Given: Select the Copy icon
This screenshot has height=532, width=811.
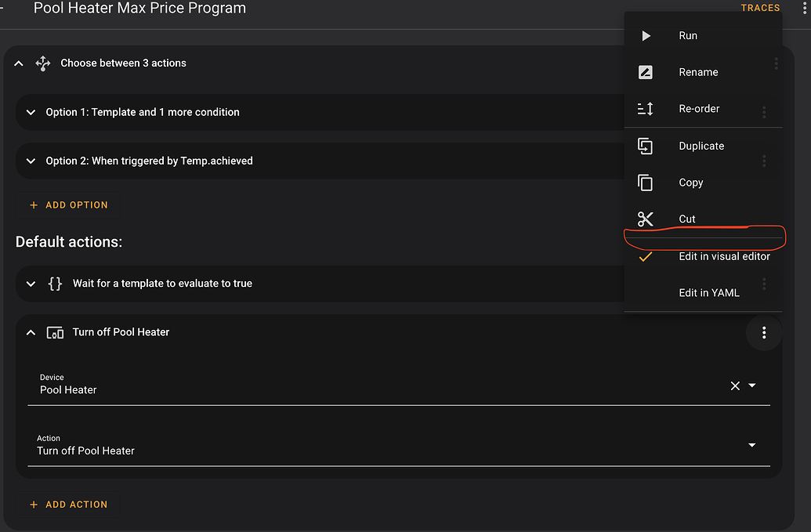Looking at the screenshot, I should (x=646, y=182).
